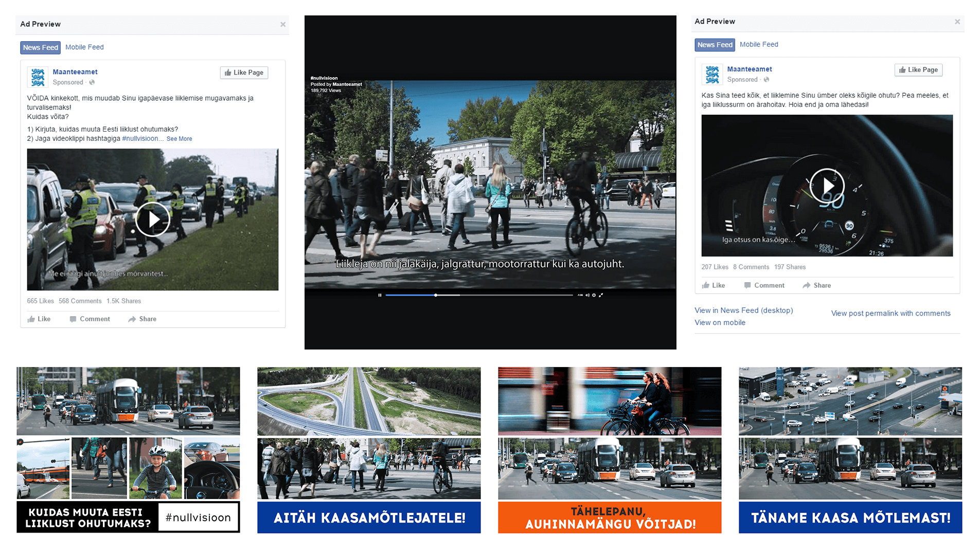Image resolution: width=980 pixels, height=551 pixels.
Task: Open the #nullvisioon hashtag in left ad
Action: [140, 139]
